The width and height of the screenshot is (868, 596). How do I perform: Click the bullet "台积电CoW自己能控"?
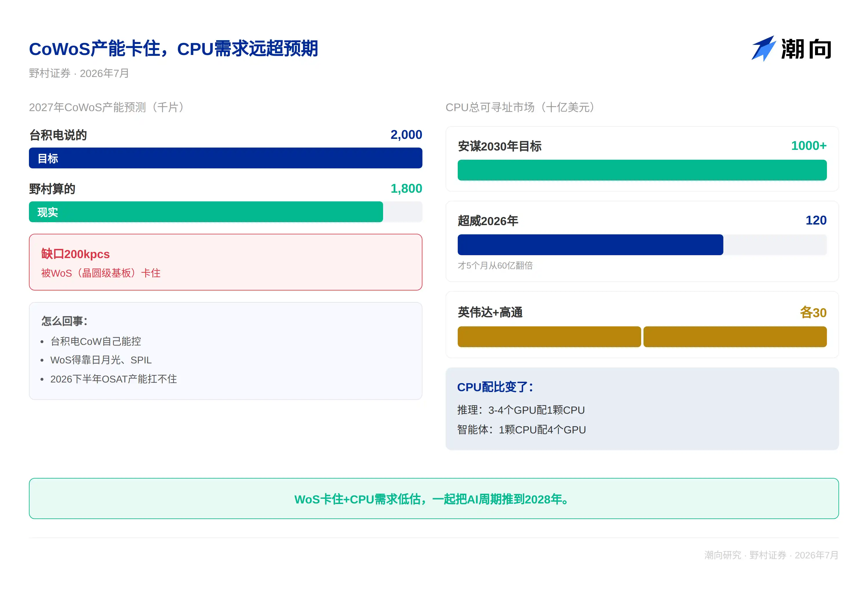[95, 341]
